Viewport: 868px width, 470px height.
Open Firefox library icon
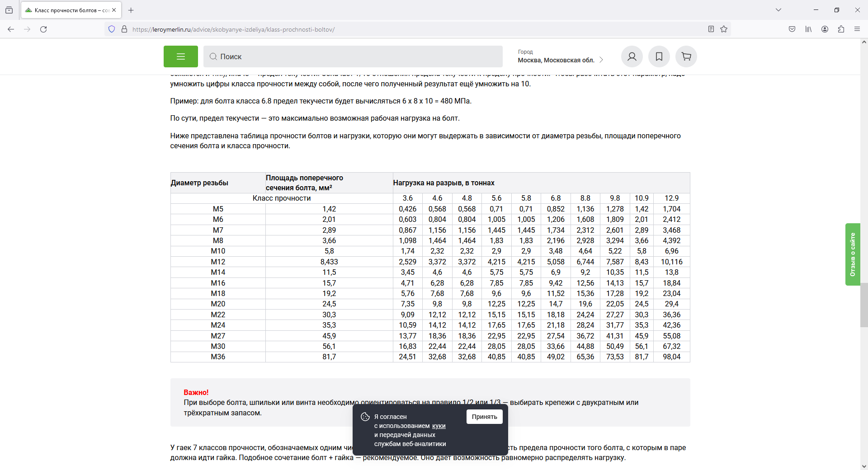(x=808, y=29)
